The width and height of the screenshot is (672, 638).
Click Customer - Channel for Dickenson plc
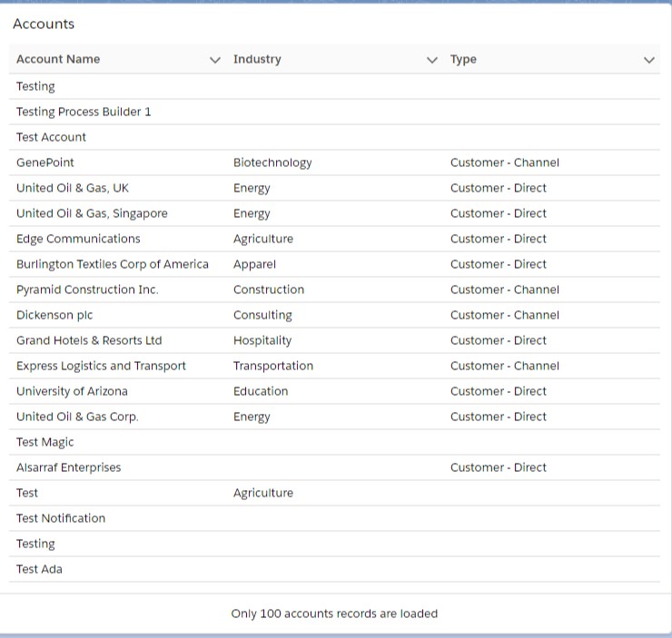coord(505,315)
